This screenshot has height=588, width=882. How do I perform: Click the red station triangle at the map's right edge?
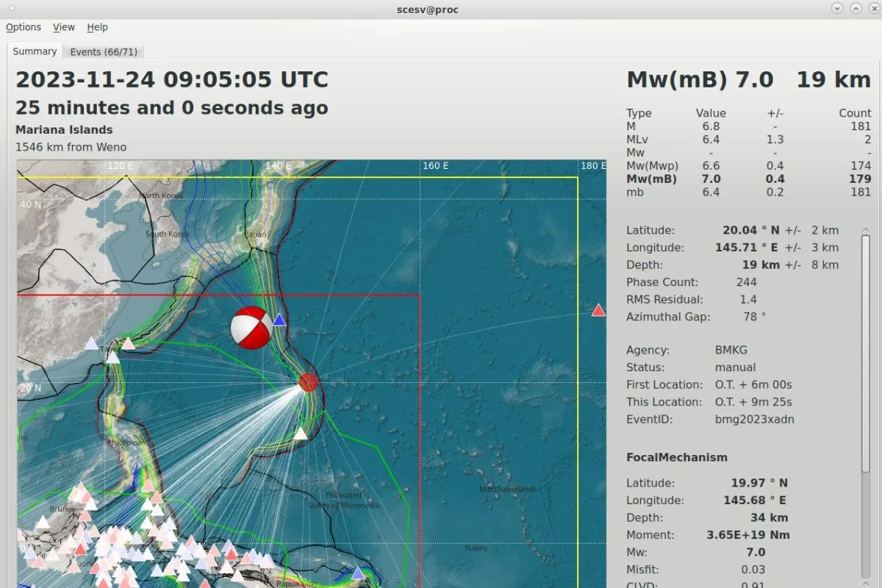pyautogui.click(x=598, y=310)
